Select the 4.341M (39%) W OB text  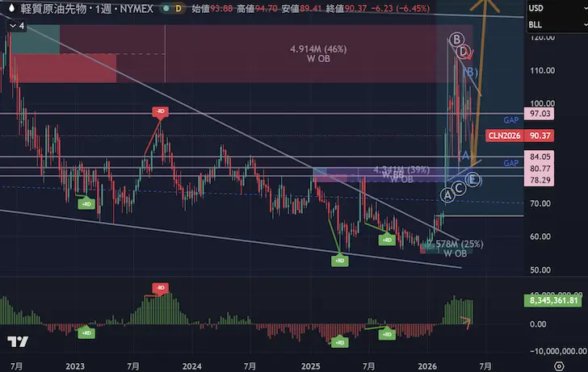(x=401, y=174)
